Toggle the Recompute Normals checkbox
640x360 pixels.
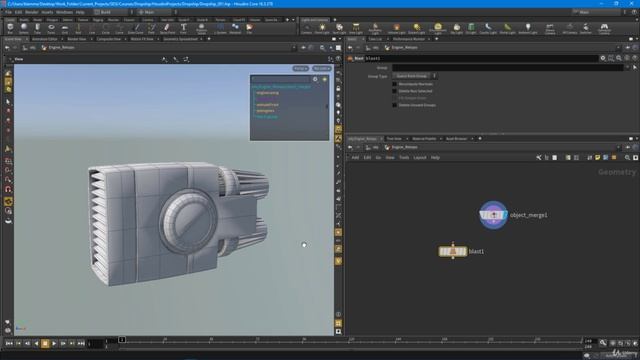point(394,84)
